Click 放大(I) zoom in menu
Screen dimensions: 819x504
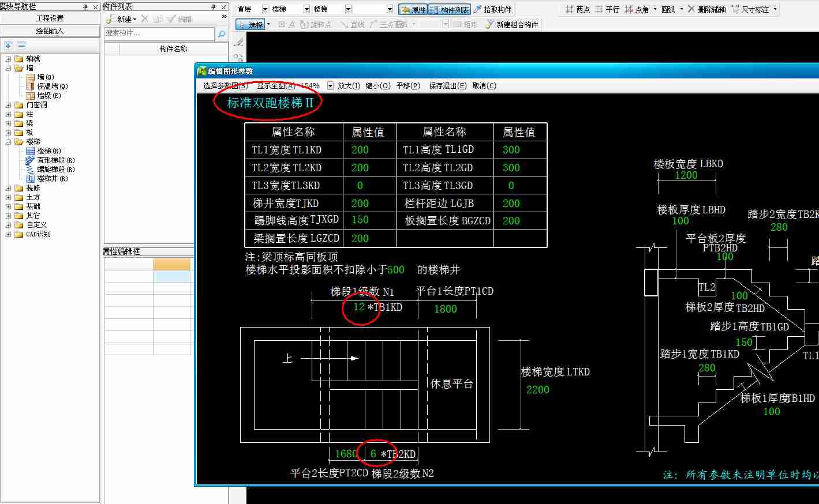(x=349, y=86)
